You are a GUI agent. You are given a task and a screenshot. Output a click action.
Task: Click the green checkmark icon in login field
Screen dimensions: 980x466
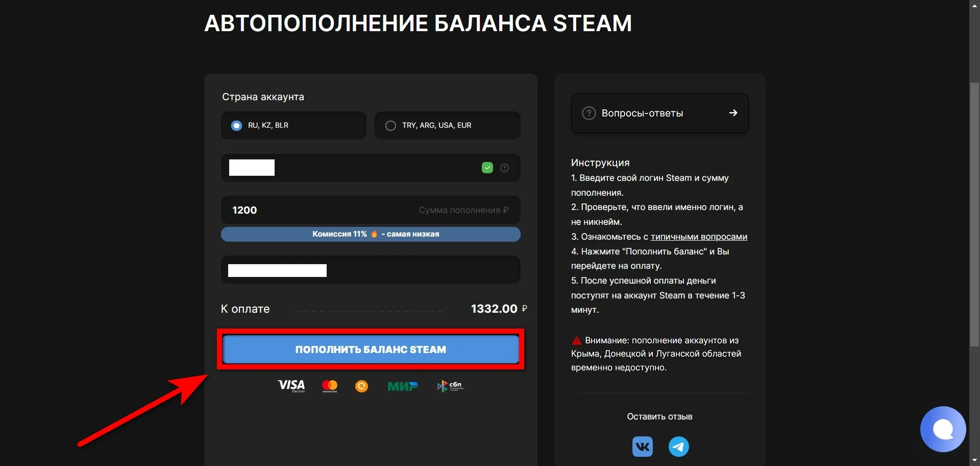(x=487, y=168)
